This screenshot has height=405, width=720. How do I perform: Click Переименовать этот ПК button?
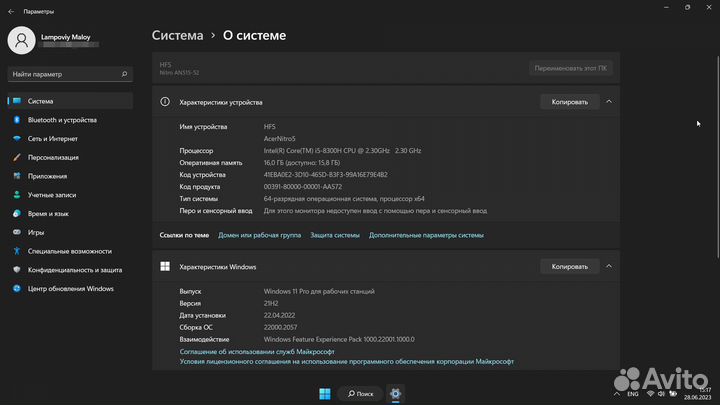(570, 68)
